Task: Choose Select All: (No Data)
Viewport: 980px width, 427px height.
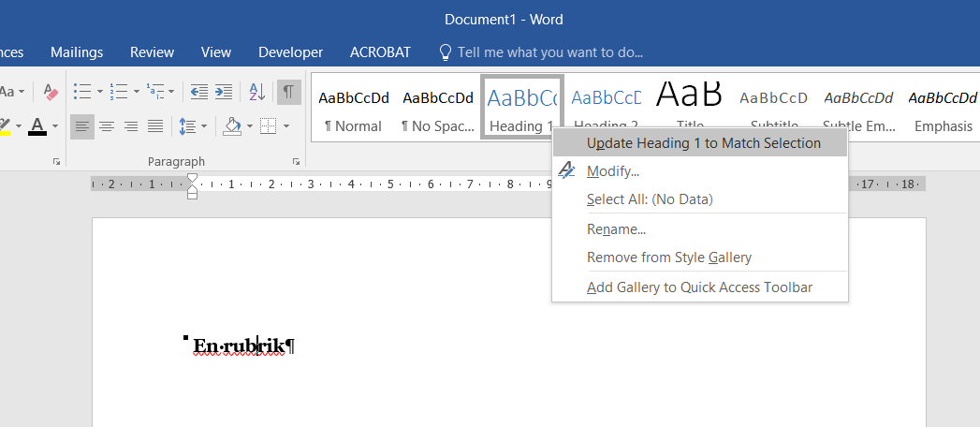Action: [x=700, y=199]
